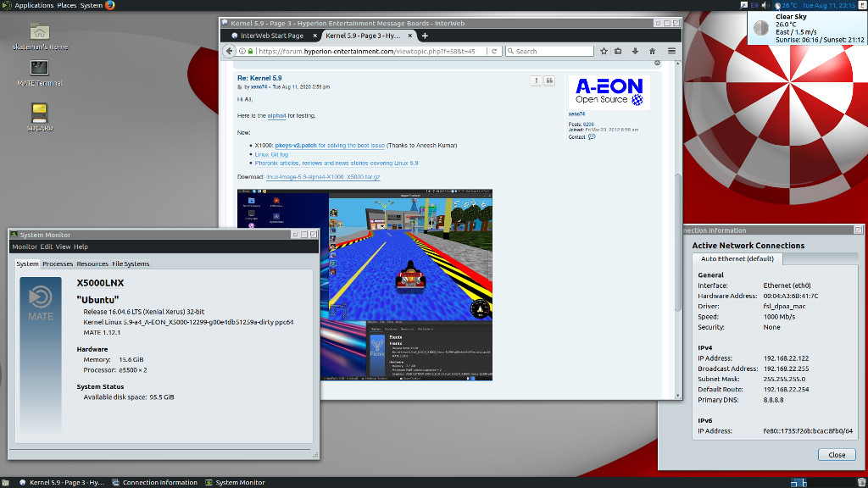Open the pkeys-v2.patch link
Image resolution: width=868 pixels, height=488 pixels.
tap(330, 146)
